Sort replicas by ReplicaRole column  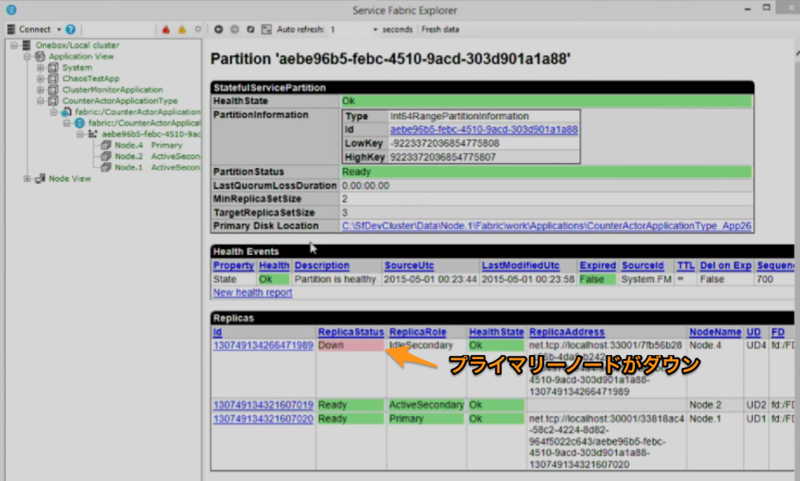point(418,332)
